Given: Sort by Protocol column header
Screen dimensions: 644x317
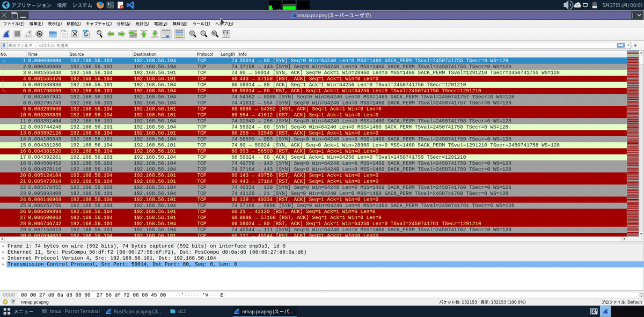Looking at the screenshot, I should [x=207, y=54].
